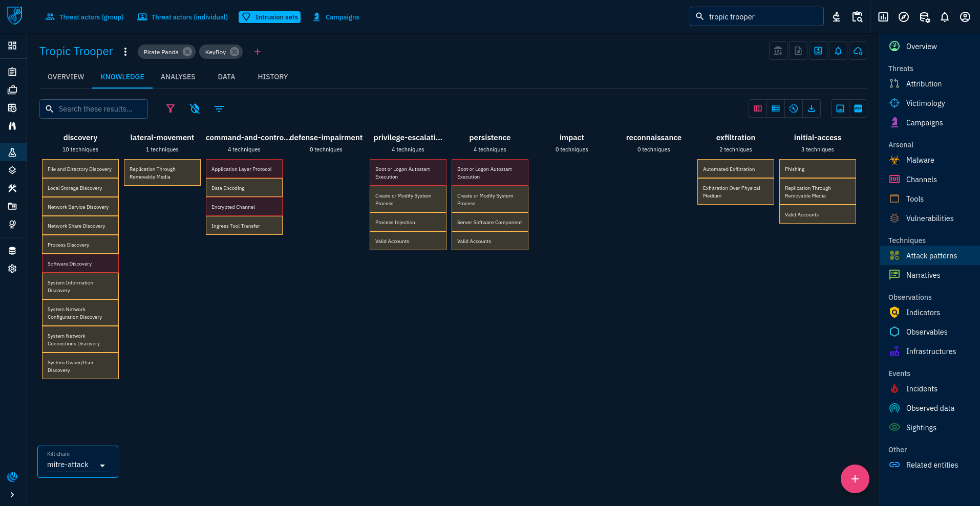Click the subscribe bell icon in entity header
Viewport: 980px width, 506px height.
838,51
